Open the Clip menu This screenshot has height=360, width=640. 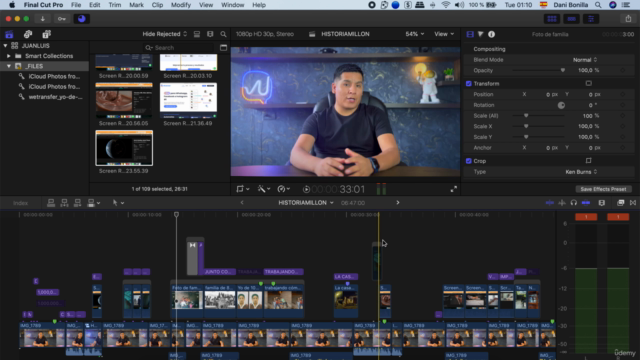coord(157,5)
